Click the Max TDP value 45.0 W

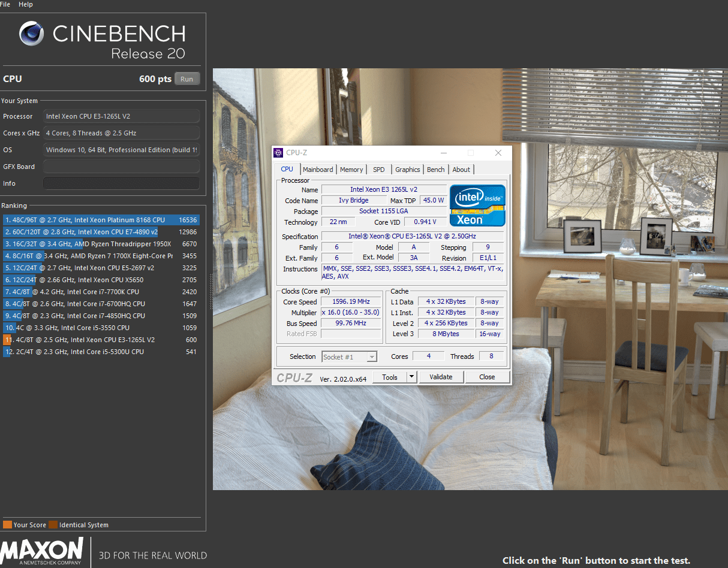tap(433, 200)
